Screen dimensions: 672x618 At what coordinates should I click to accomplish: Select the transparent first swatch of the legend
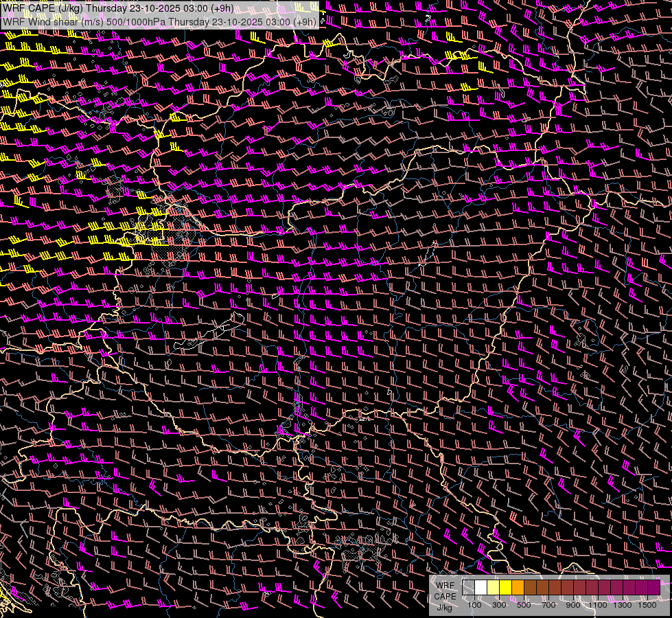click(468, 588)
